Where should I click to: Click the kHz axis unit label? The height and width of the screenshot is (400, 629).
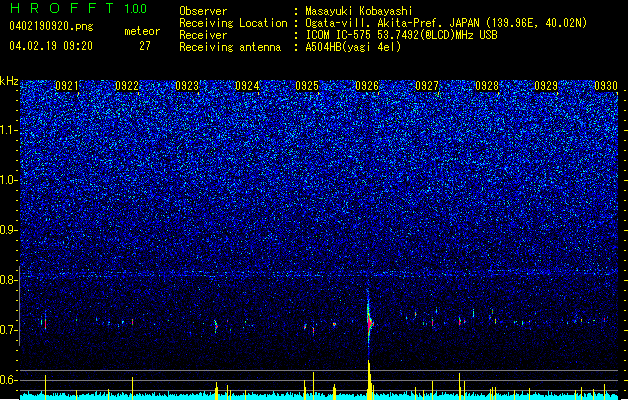pos(9,81)
